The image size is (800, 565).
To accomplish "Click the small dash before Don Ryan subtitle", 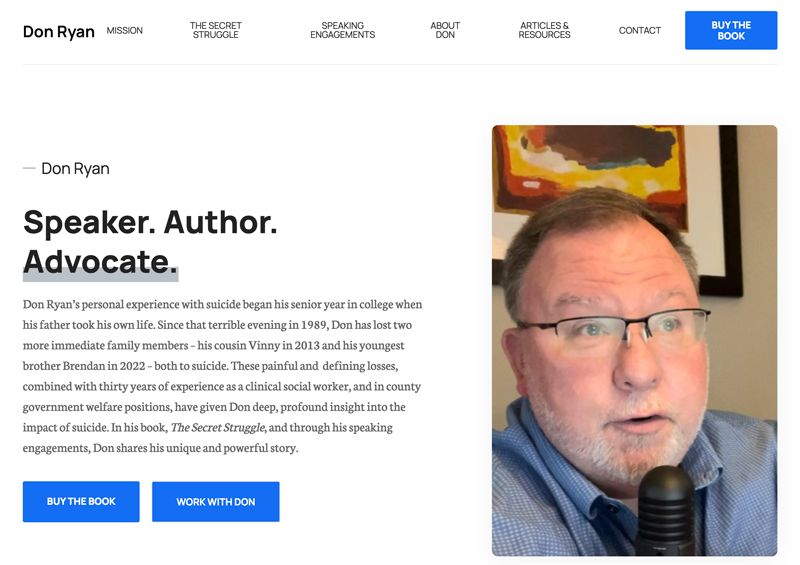I will coord(29,168).
